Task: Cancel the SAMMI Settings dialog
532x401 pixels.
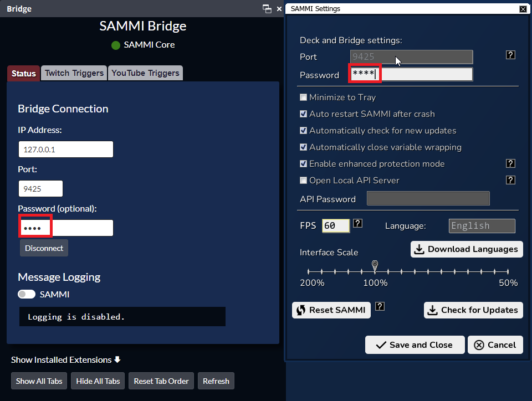Action: pyautogui.click(x=495, y=345)
